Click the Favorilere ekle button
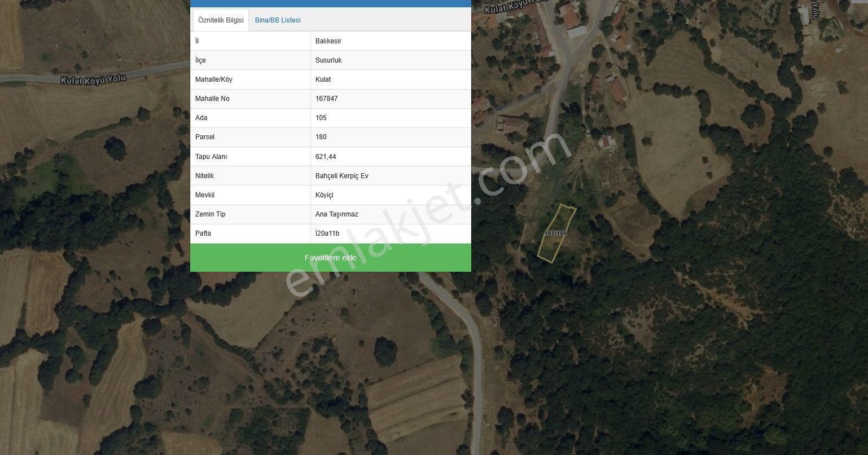868x455 pixels. point(331,258)
